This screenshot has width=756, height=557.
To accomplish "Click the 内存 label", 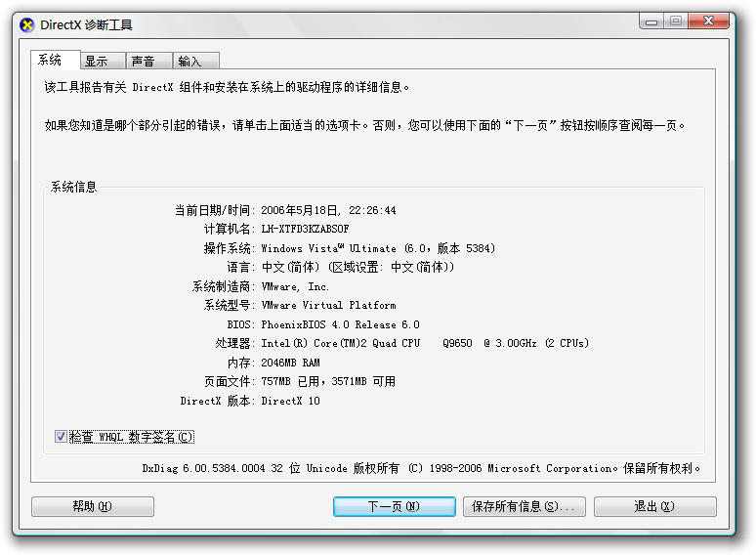I will click(x=240, y=363).
